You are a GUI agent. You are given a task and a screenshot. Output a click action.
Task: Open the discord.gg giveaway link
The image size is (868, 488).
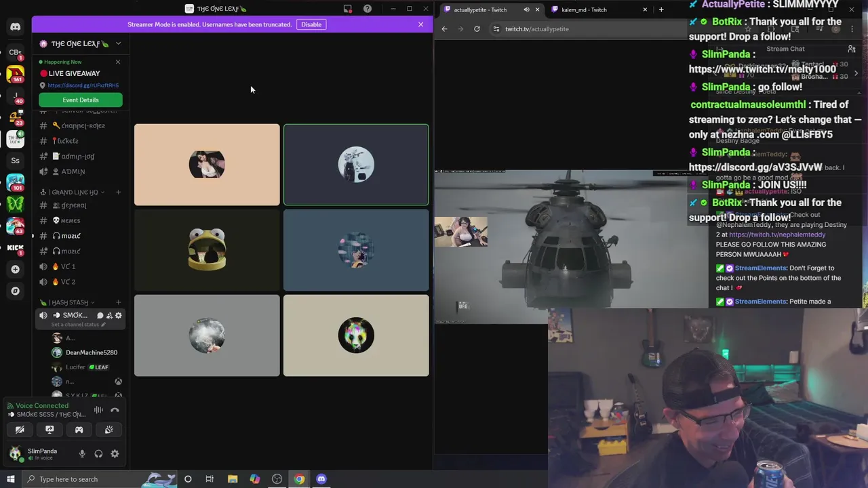click(x=83, y=85)
